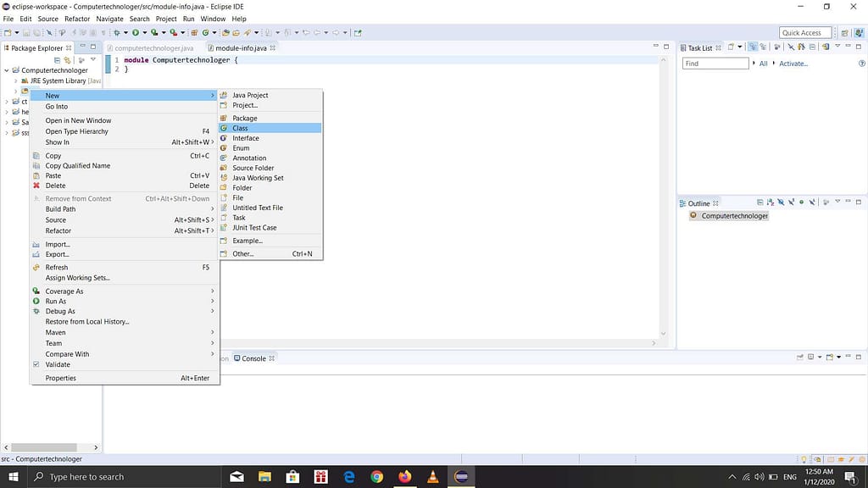Image resolution: width=868 pixels, height=488 pixels.
Task: Click the Activate... link in Task List
Action: coord(793,64)
